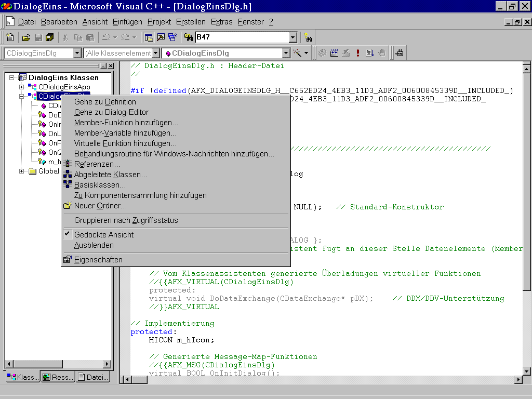Click the Go debug icon
Image resolution: width=532 pixels, height=399 pixels.
(x=370, y=53)
